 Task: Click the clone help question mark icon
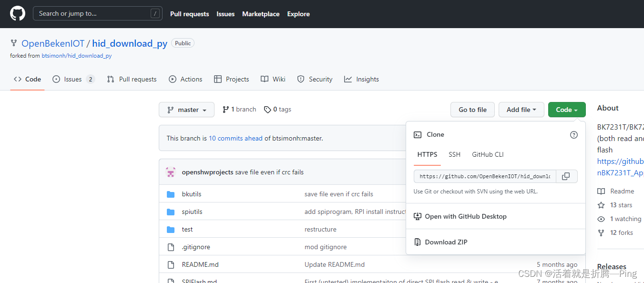point(574,135)
